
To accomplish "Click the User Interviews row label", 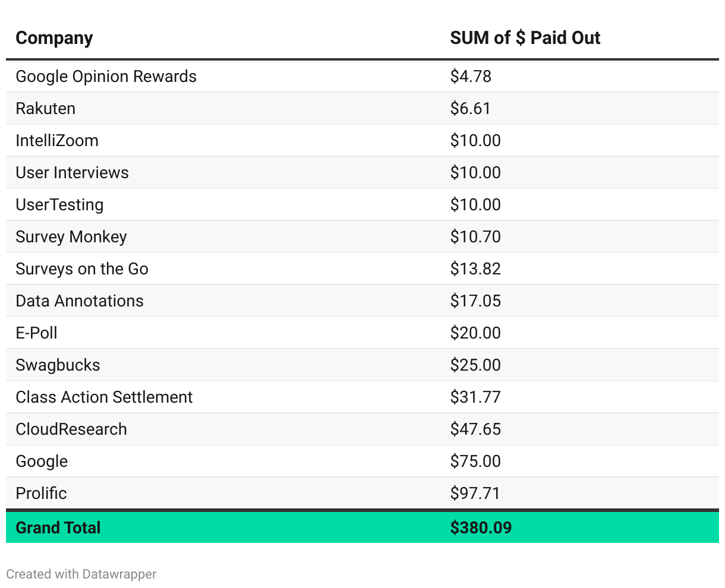I will [x=72, y=173].
